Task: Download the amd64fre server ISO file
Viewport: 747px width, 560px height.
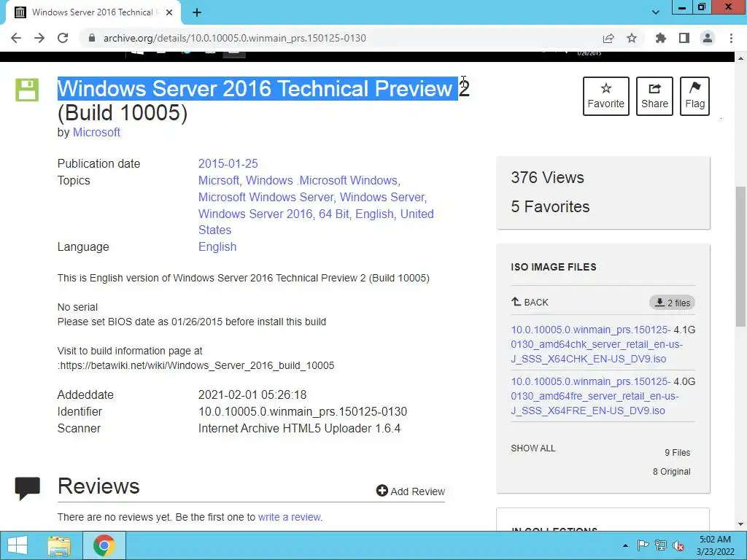Action: tap(595, 396)
